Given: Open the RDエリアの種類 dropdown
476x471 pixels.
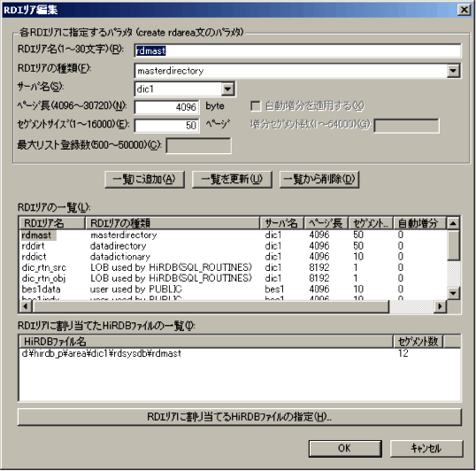Looking at the screenshot, I should click(x=453, y=71).
